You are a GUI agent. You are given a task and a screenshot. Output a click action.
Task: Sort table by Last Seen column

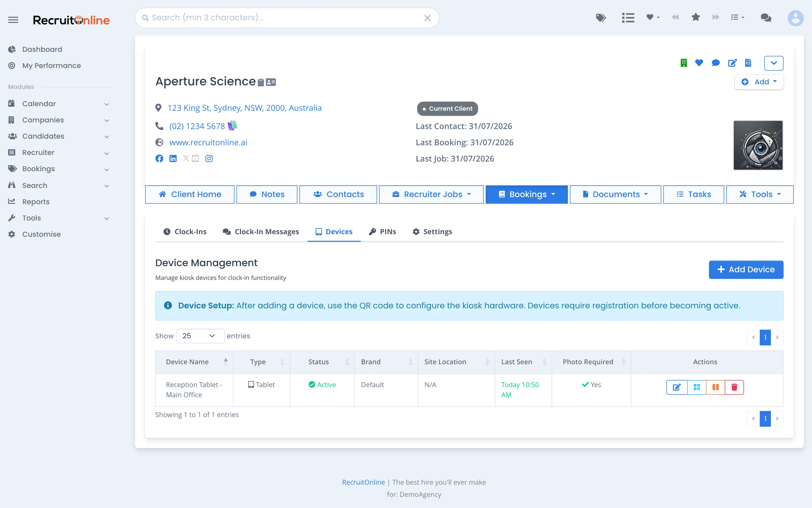(x=523, y=362)
